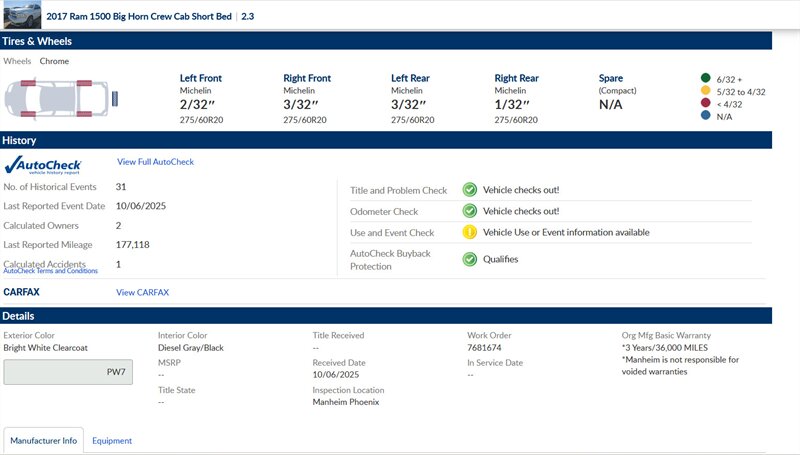Open AutoCheck Terms and Conditions
The height and width of the screenshot is (455, 800).
coord(50,271)
